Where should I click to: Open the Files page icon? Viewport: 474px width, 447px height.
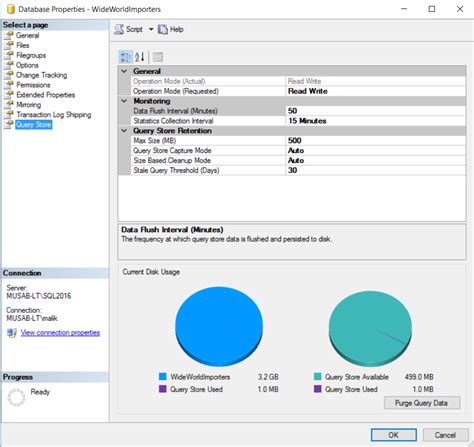tap(9, 45)
